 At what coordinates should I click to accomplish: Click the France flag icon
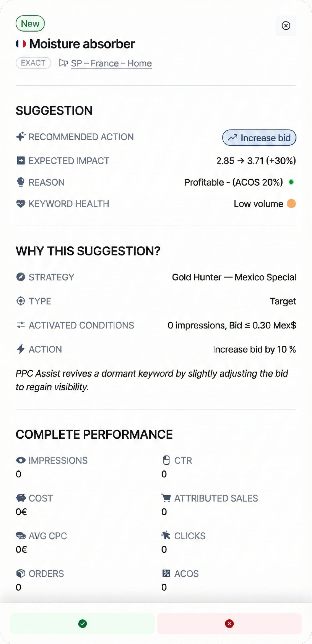(x=21, y=44)
